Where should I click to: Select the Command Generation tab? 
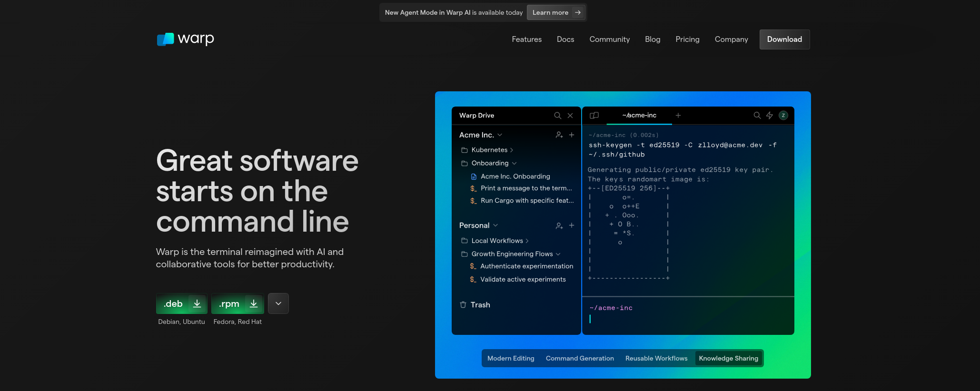[580, 358]
